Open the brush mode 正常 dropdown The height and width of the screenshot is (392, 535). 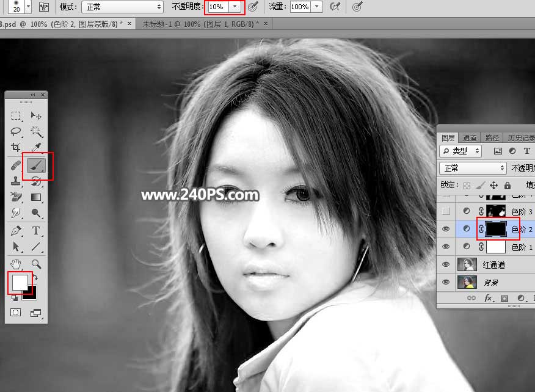point(123,7)
